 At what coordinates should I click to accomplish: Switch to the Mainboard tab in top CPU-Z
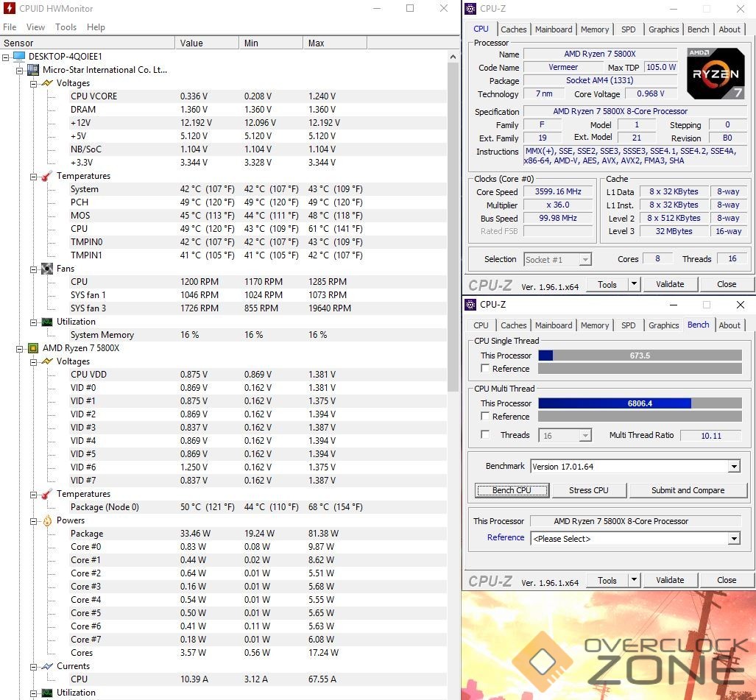(x=554, y=29)
